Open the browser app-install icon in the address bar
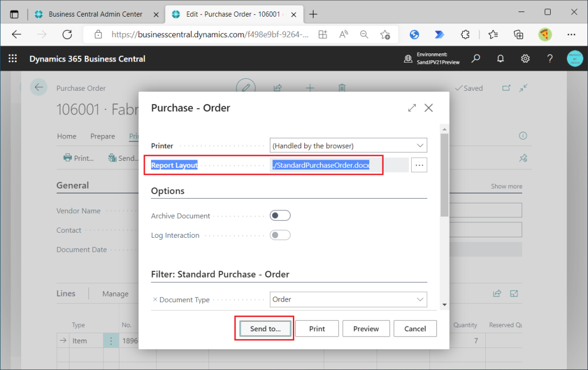This screenshot has height=370, width=588. click(323, 34)
